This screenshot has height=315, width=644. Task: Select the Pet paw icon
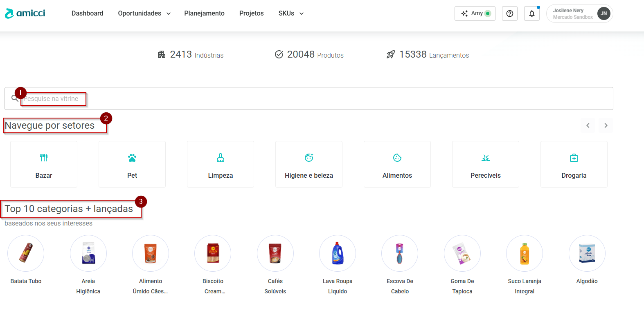(x=132, y=158)
